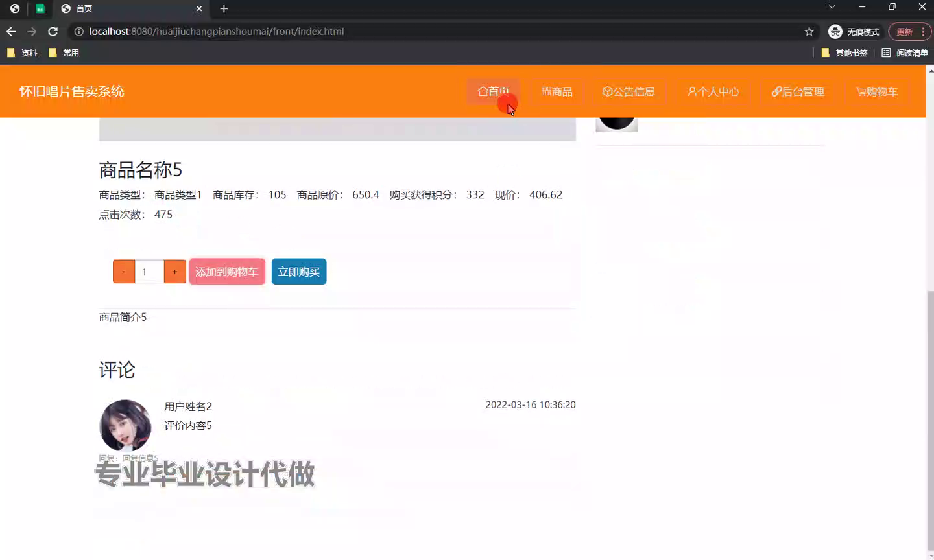Open 购物车 in navigation bar
The image size is (934, 560).
(877, 91)
